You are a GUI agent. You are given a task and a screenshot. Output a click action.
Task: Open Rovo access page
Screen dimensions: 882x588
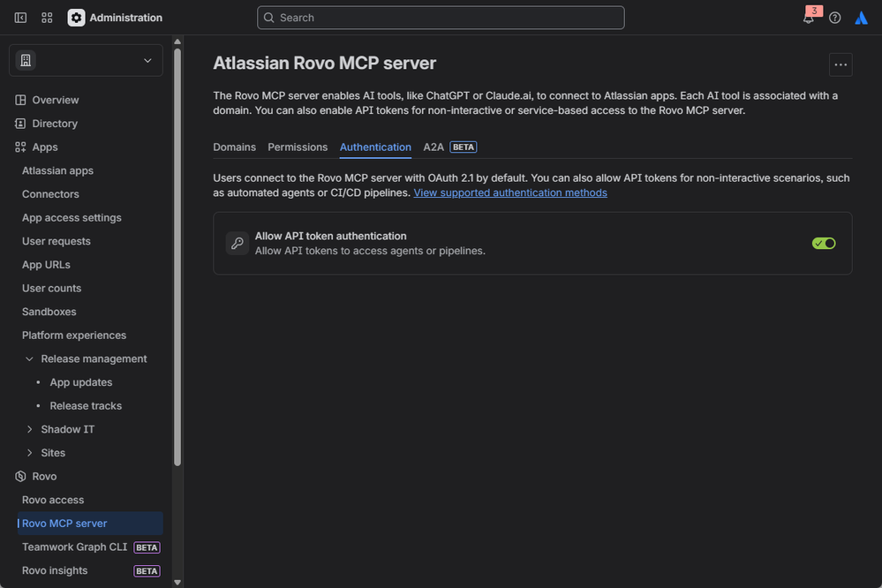click(53, 500)
